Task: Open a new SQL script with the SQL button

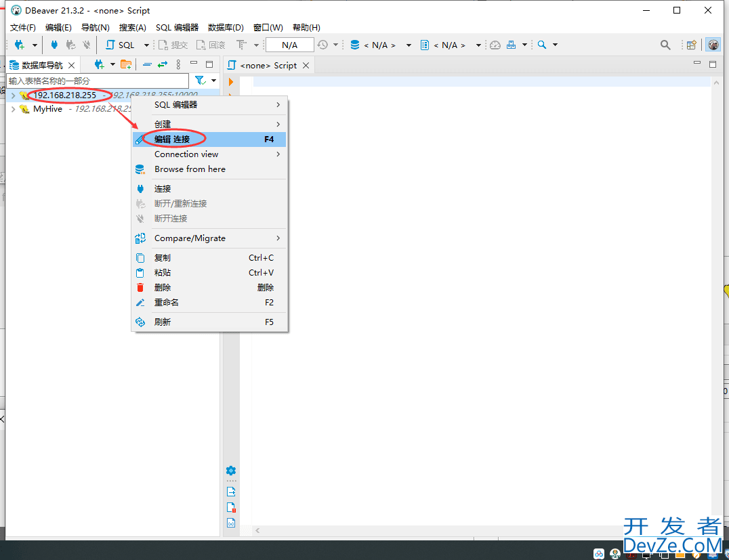Action: point(121,45)
